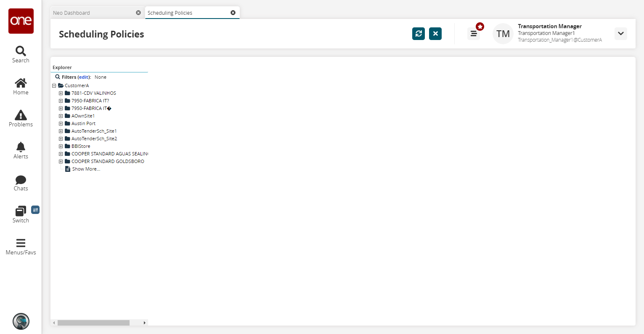Click the Explorer scrollbar right arrow
Screen dimensions: 644x334
pyautogui.click(x=145, y=323)
